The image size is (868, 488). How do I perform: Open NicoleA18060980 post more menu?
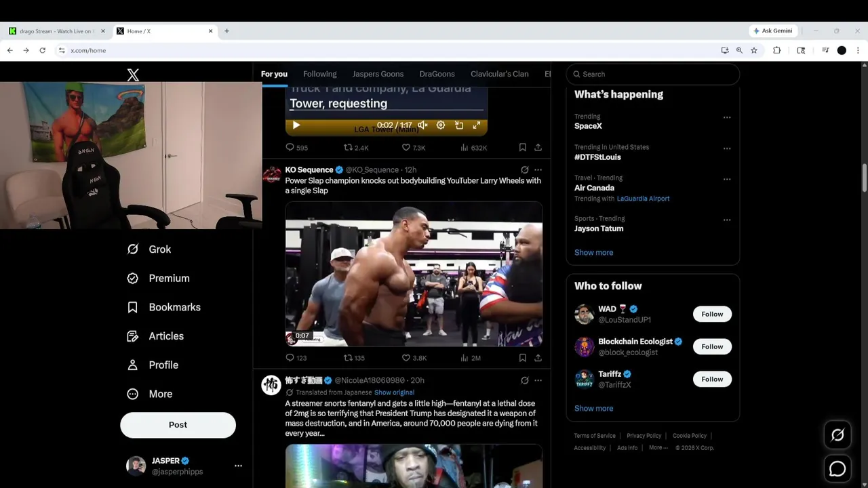[538, 381]
